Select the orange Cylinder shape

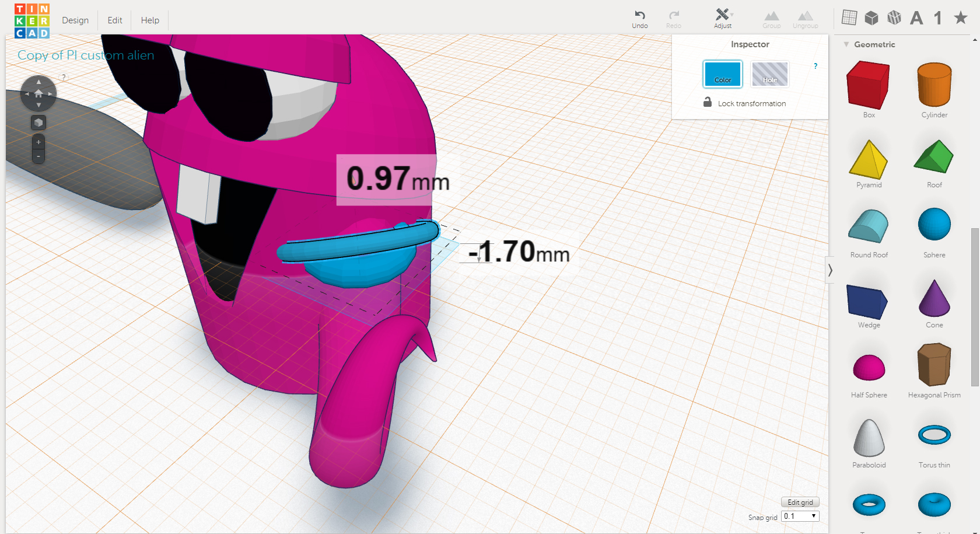(935, 85)
